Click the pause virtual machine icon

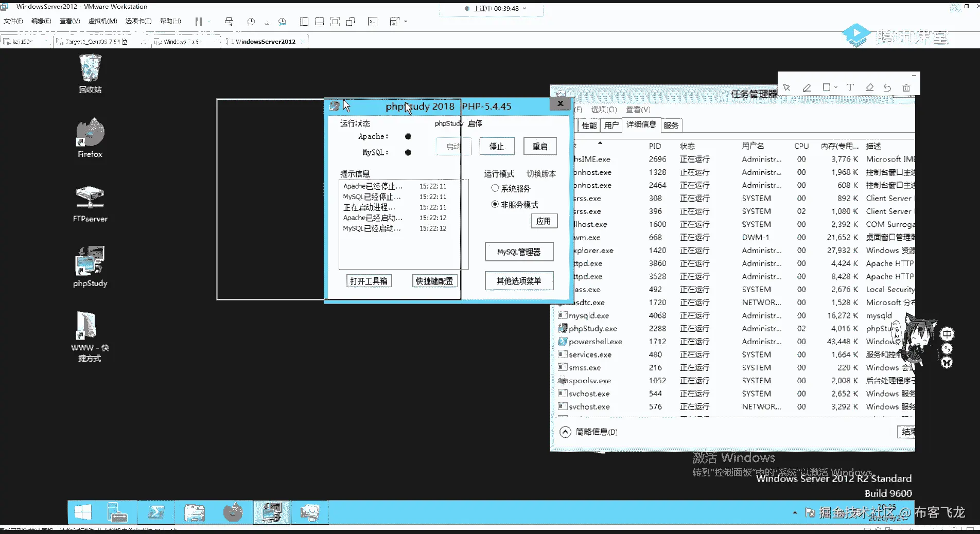click(198, 22)
